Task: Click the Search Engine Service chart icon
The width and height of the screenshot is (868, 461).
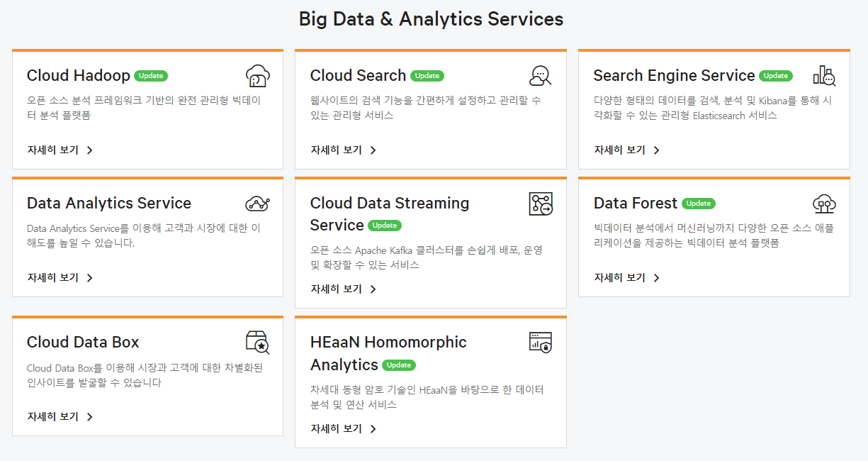Action: click(x=824, y=75)
